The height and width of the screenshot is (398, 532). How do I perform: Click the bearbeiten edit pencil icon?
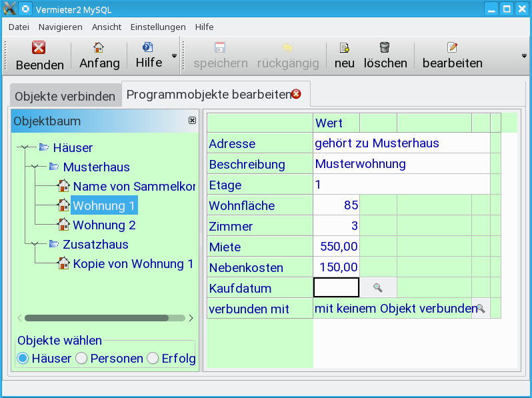point(452,47)
